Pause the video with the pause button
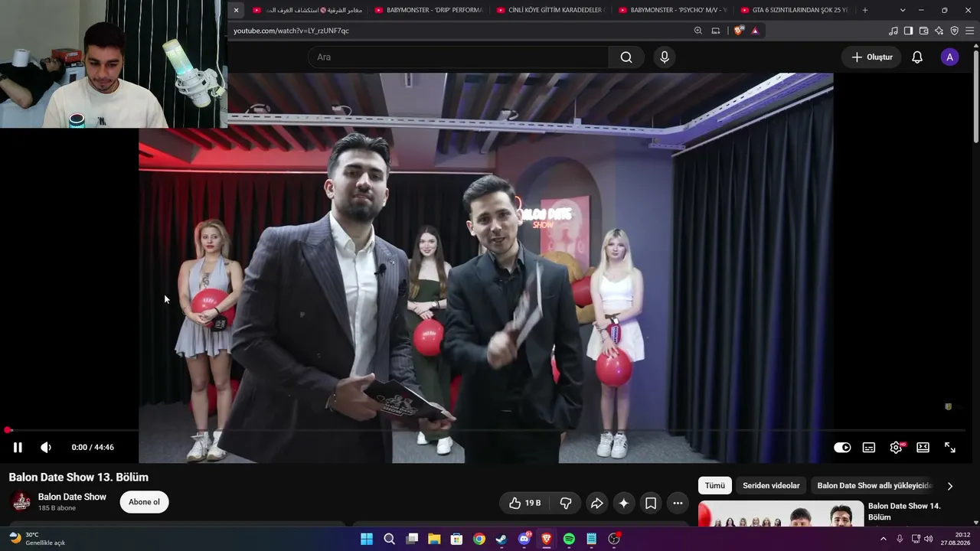Image resolution: width=980 pixels, height=551 pixels. 18,448
